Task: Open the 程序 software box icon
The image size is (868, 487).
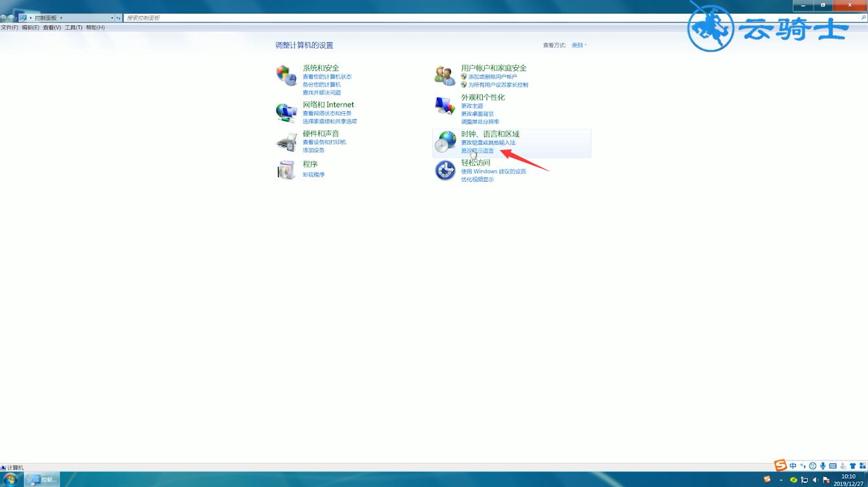Action: click(x=286, y=169)
